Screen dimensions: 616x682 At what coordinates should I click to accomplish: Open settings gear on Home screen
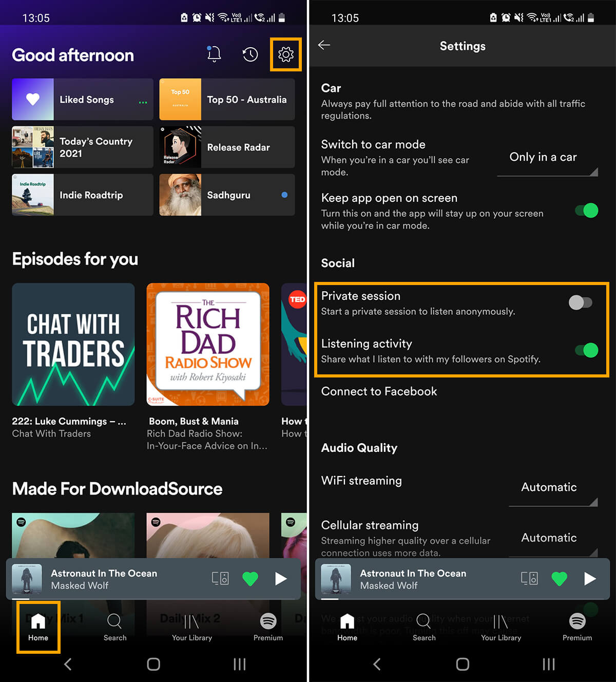[x=286, y=54]
